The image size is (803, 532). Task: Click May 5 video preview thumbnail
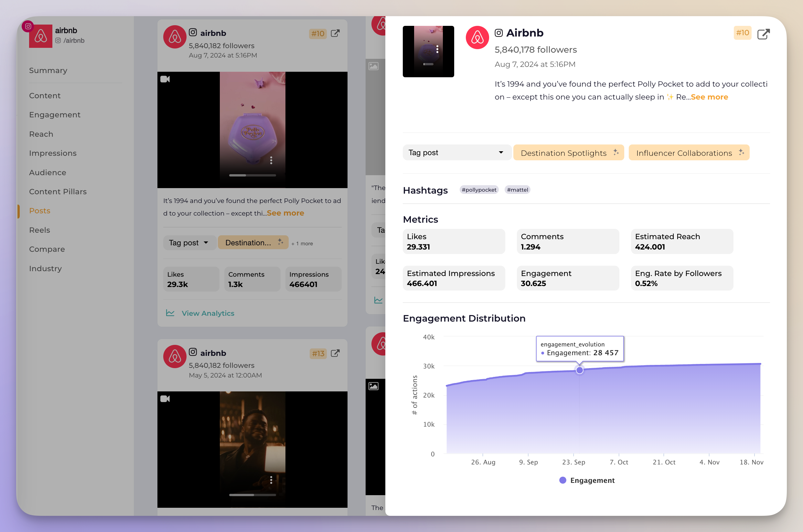click(x=252, y=450)
